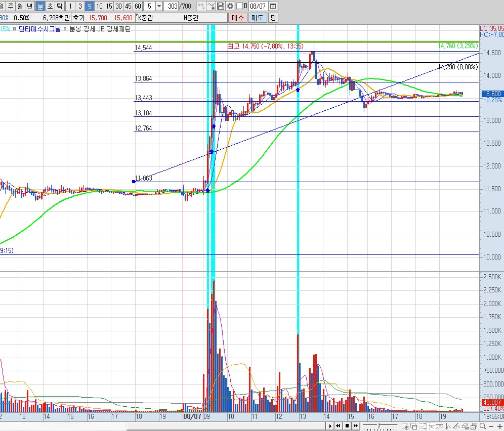Viewport: 504px width, 431px height.
Task: Click the high label 최고 14,750
Action: pyautogui.click(x=265, y=46)
